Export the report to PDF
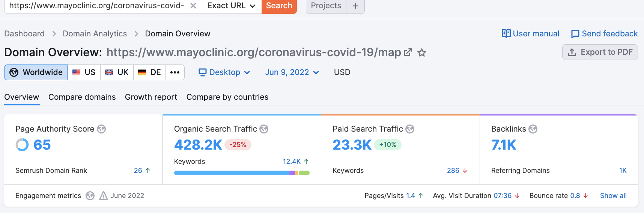This screenshot has width=644, height=213. point(600,52)
